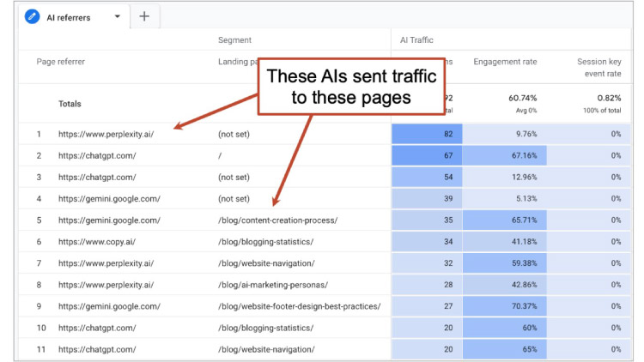Click the sessions value 35 cell
The height and width of the screenshot is (362, 644).
point(427,220)
